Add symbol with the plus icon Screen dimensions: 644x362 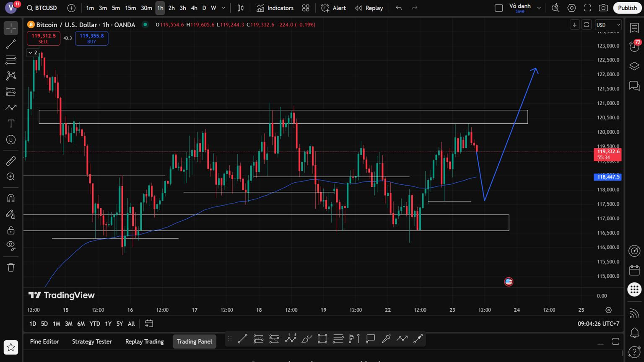coord(72,8)
